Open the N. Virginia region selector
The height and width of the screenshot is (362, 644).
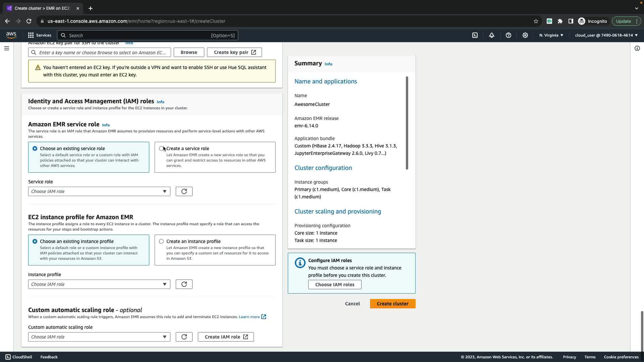551,35
